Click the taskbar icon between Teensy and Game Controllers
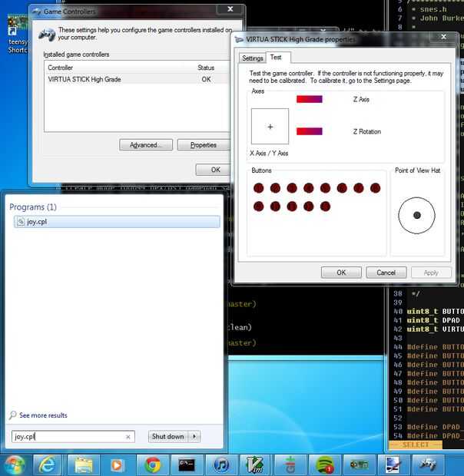Viewport: 464px width, 476px height. click(393, 464)
